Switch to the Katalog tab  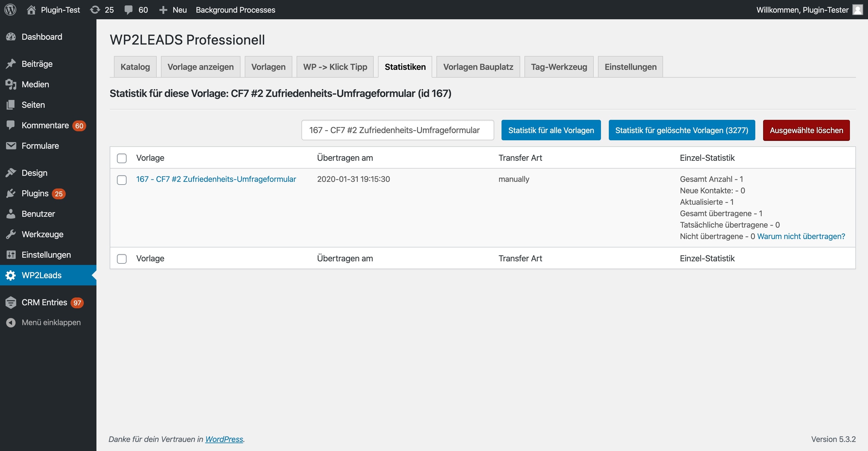(x=135, y=67)
